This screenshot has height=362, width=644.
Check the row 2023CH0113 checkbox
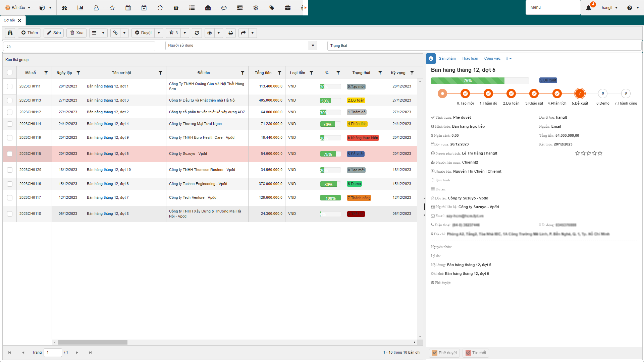(x=10, y=101)
